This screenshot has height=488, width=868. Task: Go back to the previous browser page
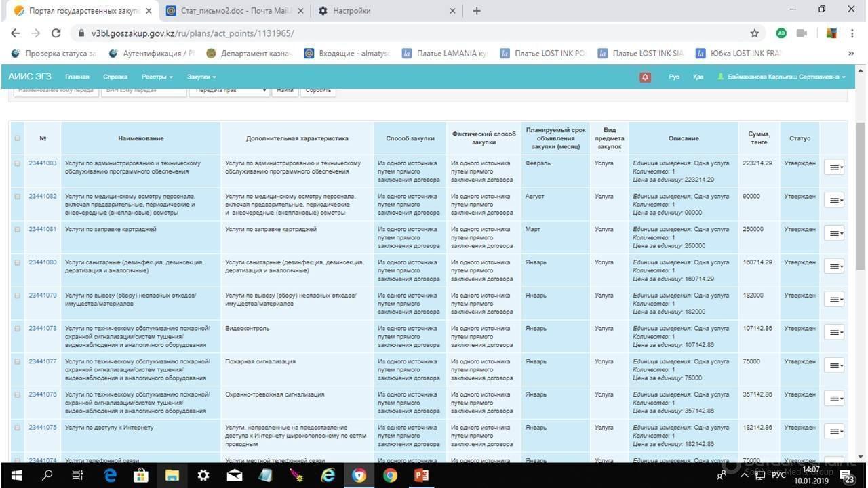(x=16, y=33)
